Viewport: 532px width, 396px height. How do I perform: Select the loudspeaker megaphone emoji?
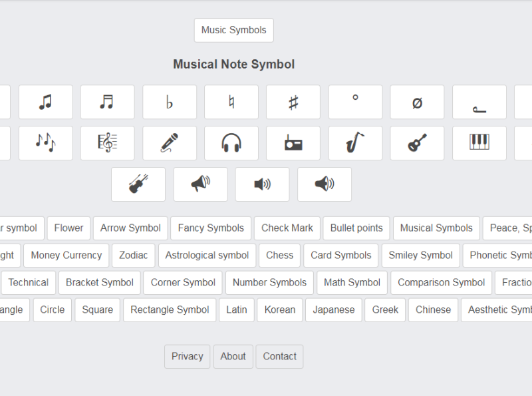click(x=200, y=184)
